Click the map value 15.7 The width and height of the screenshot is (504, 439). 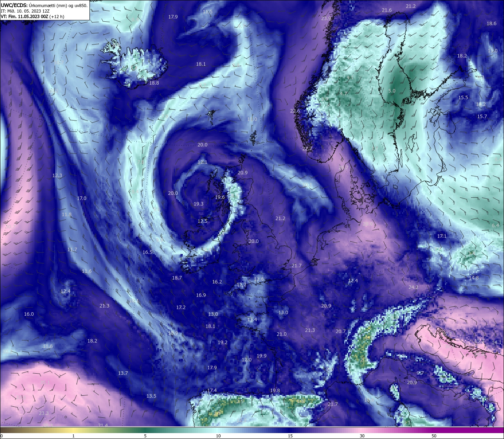pyautogui.click(x=482, y=116)
